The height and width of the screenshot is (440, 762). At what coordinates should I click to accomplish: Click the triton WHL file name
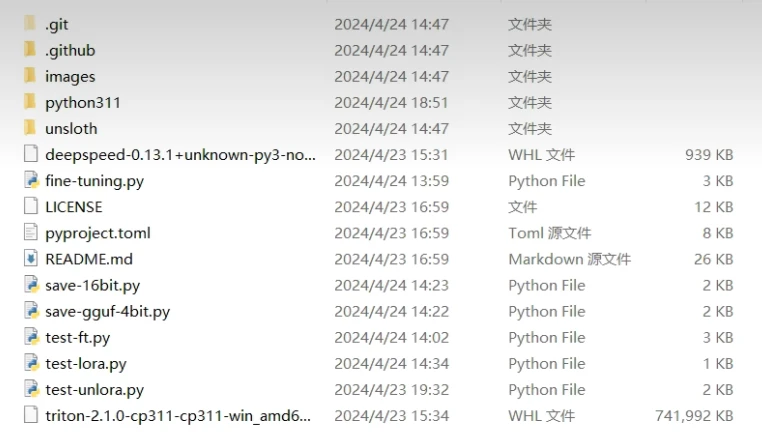178,416
